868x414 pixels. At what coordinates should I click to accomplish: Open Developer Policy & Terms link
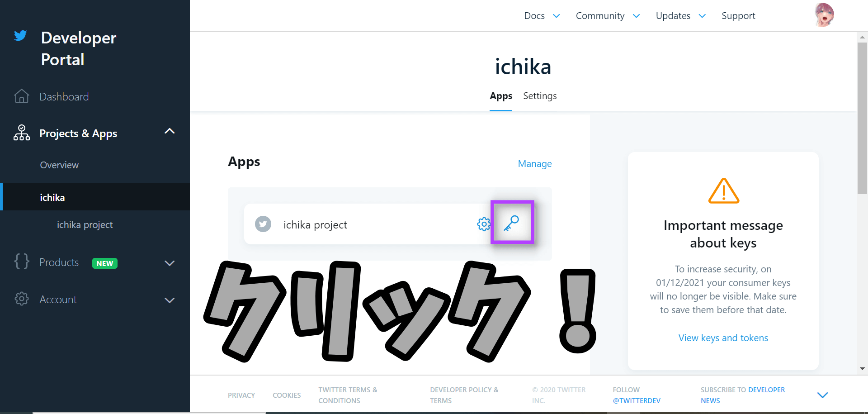(464, 395)
